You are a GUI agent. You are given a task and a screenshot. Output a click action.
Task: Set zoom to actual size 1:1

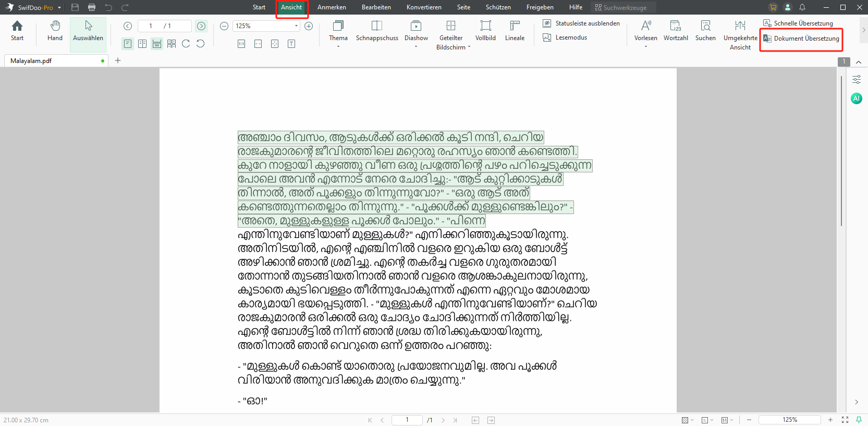[x=241, y=44]
